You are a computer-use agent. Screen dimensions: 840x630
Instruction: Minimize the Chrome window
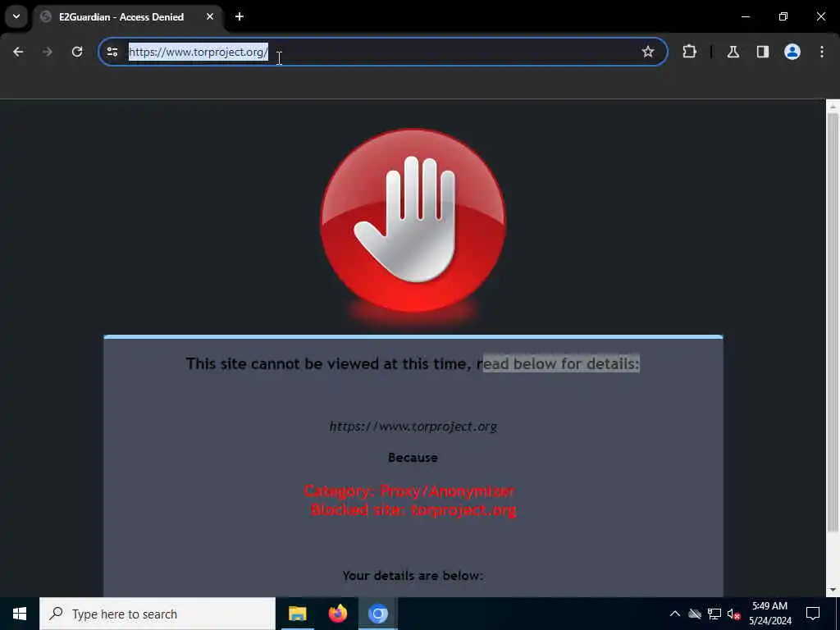(745, 16)
